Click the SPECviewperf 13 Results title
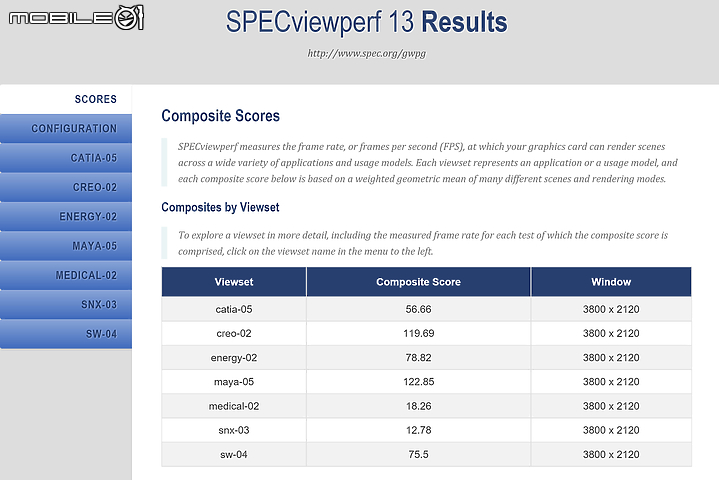Screen dimensions: 719x480 pos(366,22)
